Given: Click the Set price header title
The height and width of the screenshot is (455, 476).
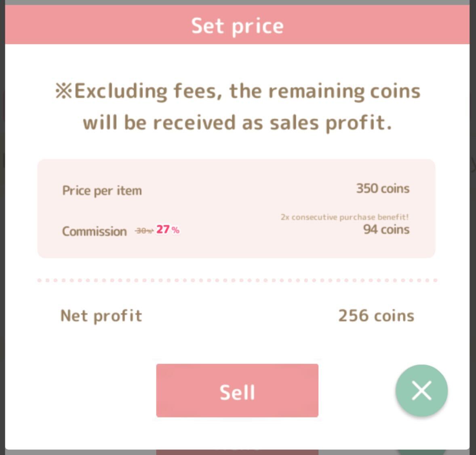Looking at the screenshot, I should (237, 26).
